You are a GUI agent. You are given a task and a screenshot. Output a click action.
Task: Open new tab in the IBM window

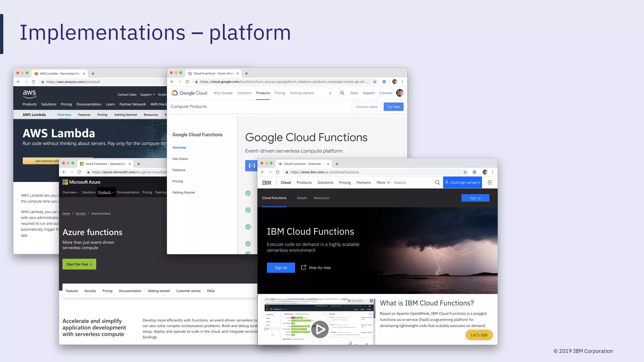(x=337, y=164)
